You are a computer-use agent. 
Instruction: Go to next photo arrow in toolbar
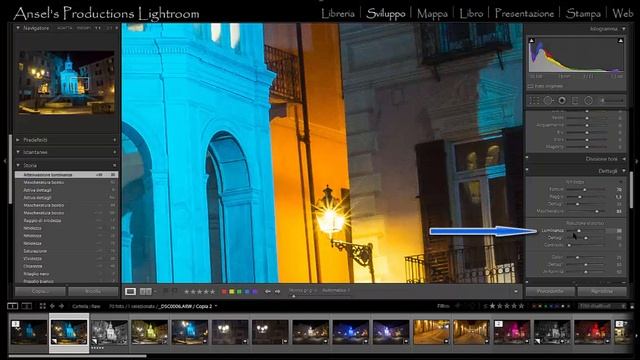click(x=278, y=291)
